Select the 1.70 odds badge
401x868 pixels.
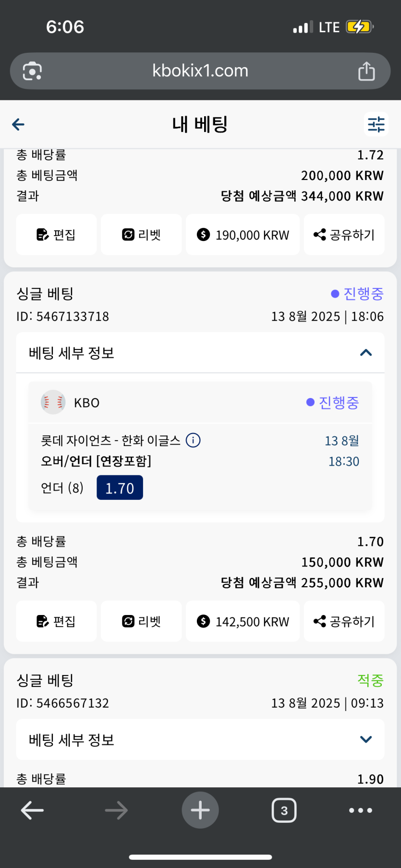(120, 488)
